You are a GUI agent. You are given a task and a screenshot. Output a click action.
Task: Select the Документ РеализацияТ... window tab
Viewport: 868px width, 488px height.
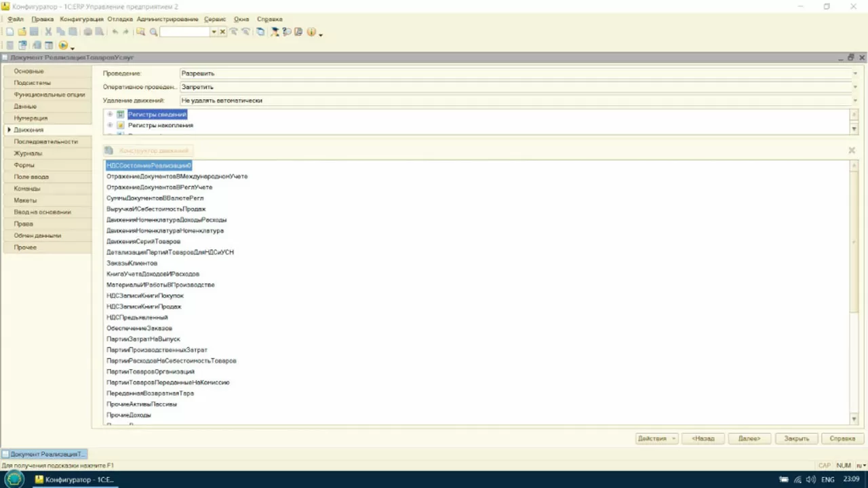coord(44,453)
